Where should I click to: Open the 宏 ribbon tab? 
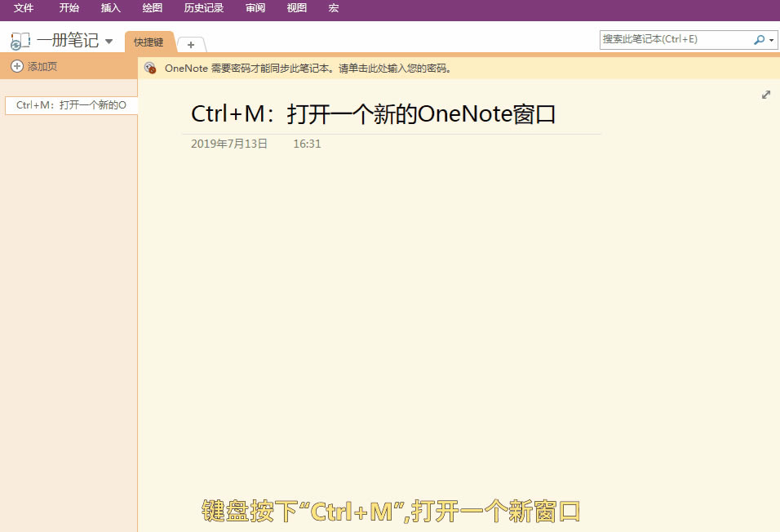[x=333, y=9]
